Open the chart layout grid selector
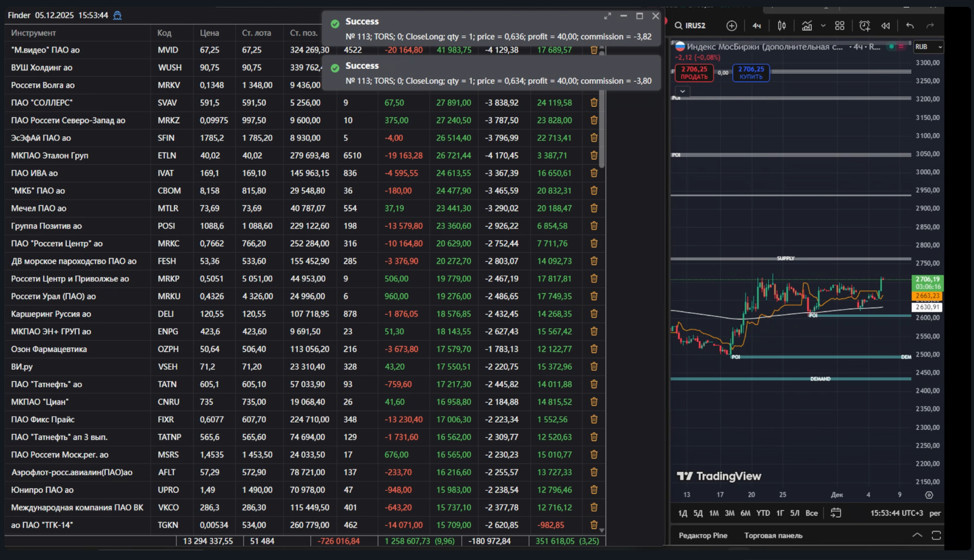The width and height of the screenshot is (974, 560). pos(839,26)
